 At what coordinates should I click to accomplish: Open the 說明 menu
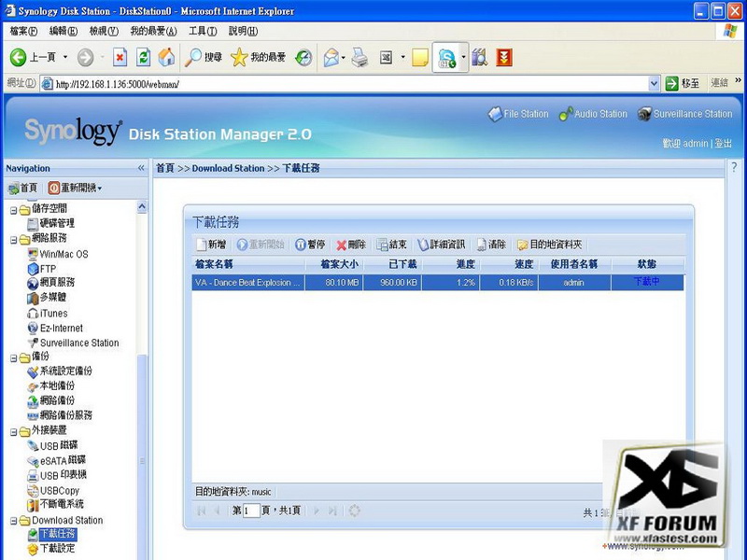[243, 32]
